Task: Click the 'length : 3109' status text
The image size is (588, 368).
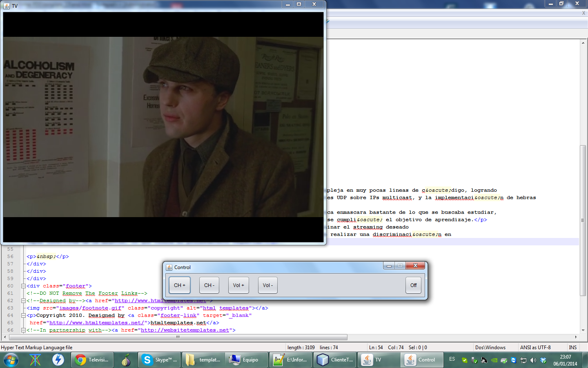Action: [x=301, y=348]
